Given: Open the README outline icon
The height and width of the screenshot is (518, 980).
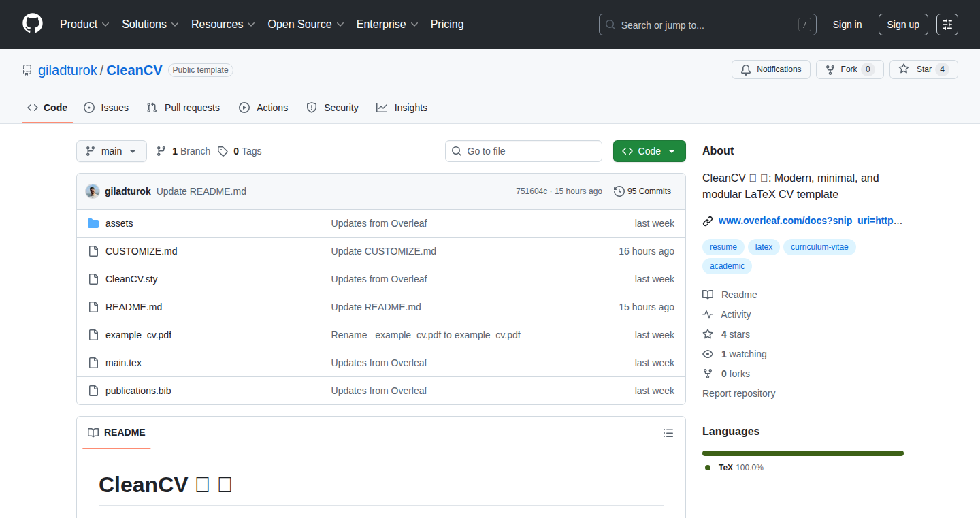Looking at the screenshot, I should click(668, 433).
